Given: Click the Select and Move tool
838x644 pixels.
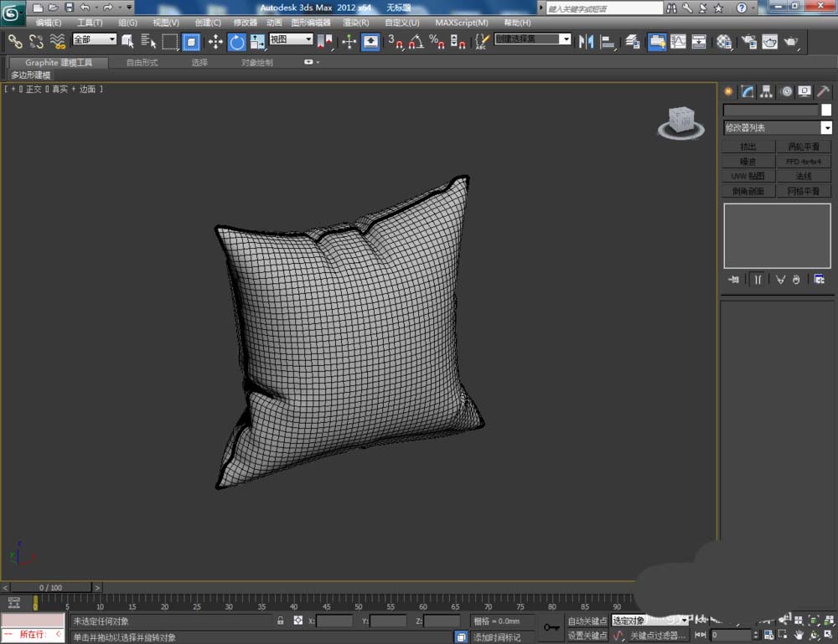Looking at the screenshot, I should point(215,41).
